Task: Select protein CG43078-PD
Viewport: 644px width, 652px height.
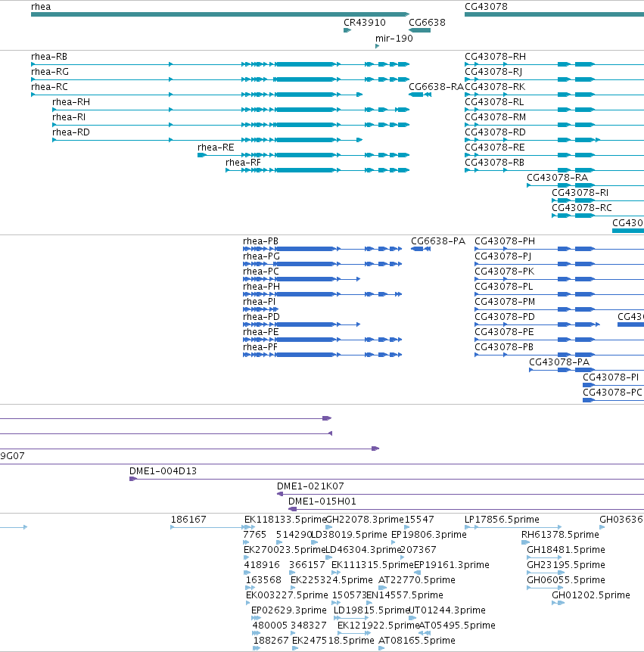Action: point(537,324)
